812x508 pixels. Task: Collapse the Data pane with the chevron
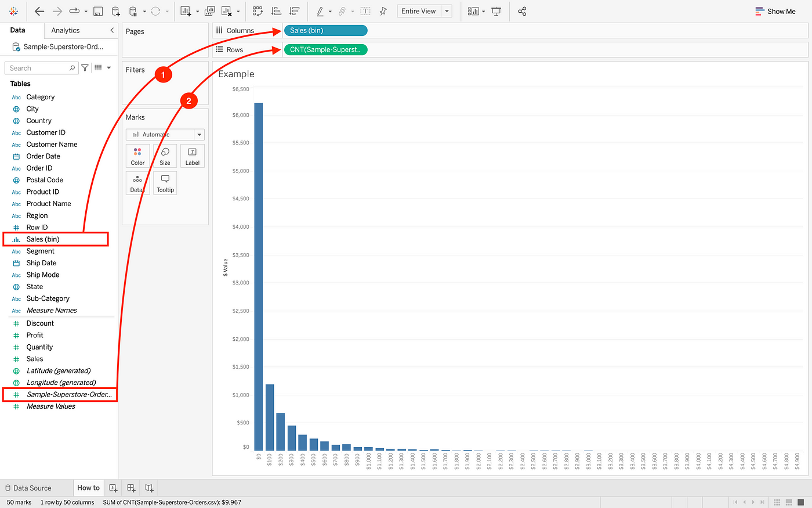pos(112,30)
